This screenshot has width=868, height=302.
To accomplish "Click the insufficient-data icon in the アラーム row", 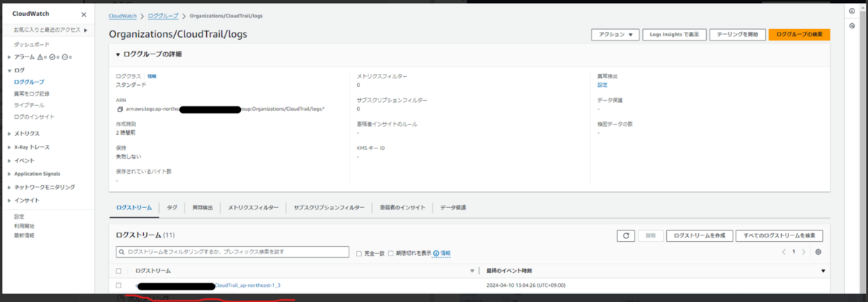I will point(65,56).
